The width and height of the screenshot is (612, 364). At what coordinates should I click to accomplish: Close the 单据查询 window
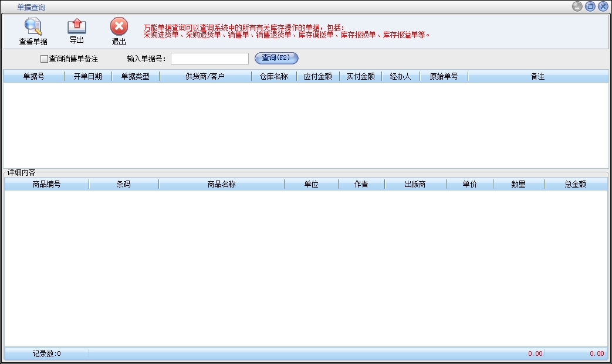(603, 6)
